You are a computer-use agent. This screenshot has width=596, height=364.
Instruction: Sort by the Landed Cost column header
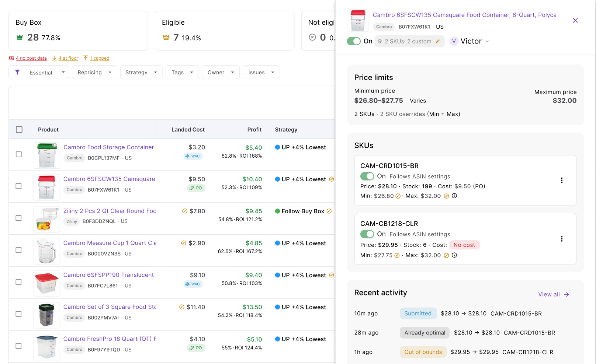point(188,129)
